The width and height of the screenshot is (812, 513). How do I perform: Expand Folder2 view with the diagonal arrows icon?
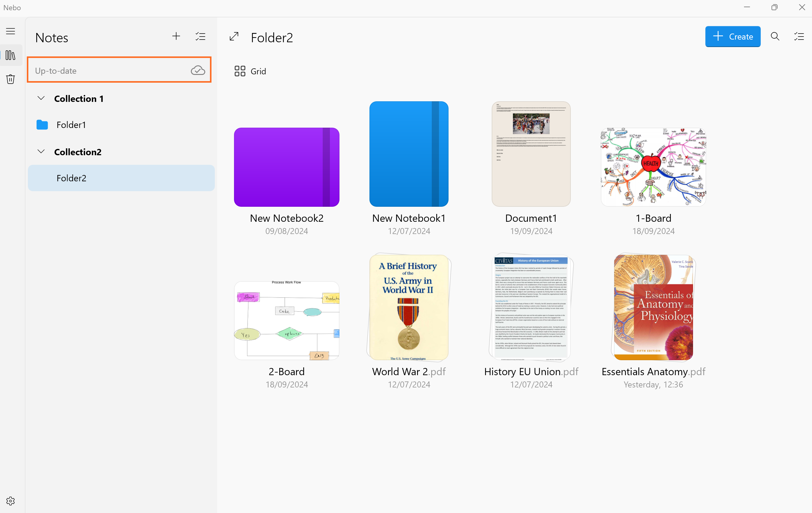(234, 37)
